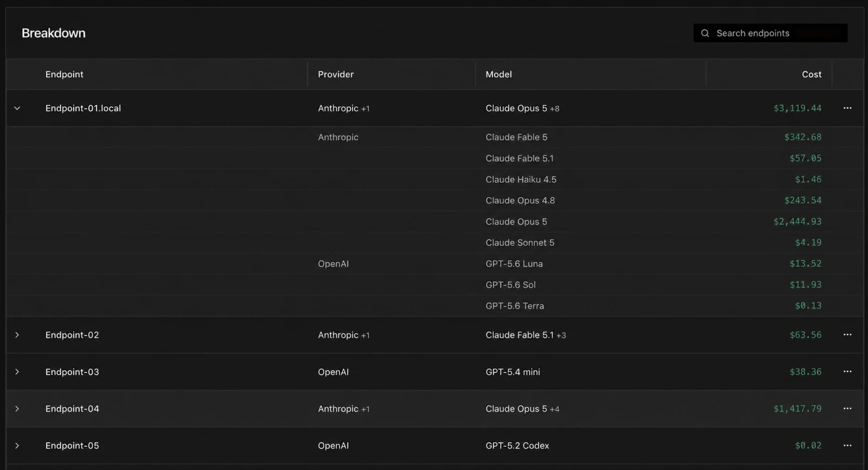
Task: Select the Endpoint-03 name
Action: point(72,372)
